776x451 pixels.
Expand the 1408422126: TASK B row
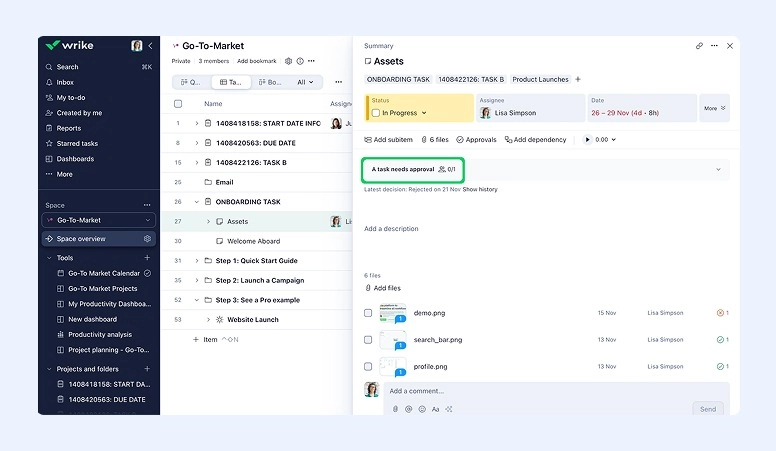(196, 162)
